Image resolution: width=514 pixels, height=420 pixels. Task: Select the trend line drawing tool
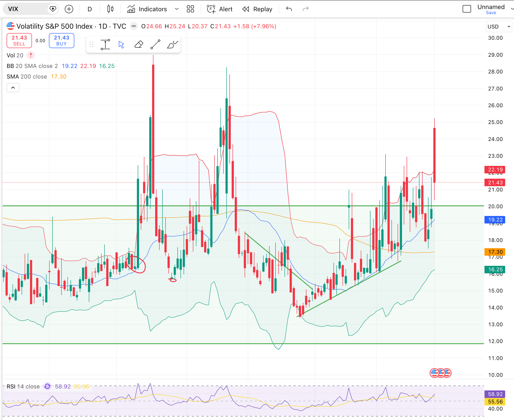155,45
